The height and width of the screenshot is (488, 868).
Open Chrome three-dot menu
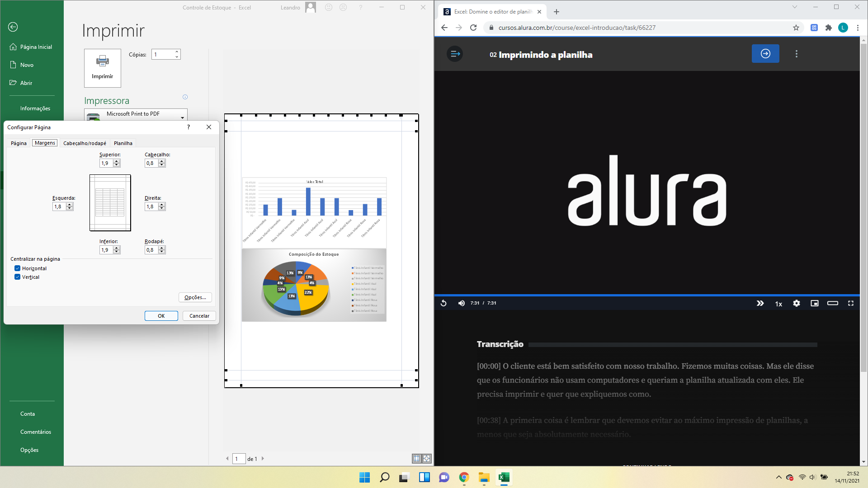tap(858, 28)
